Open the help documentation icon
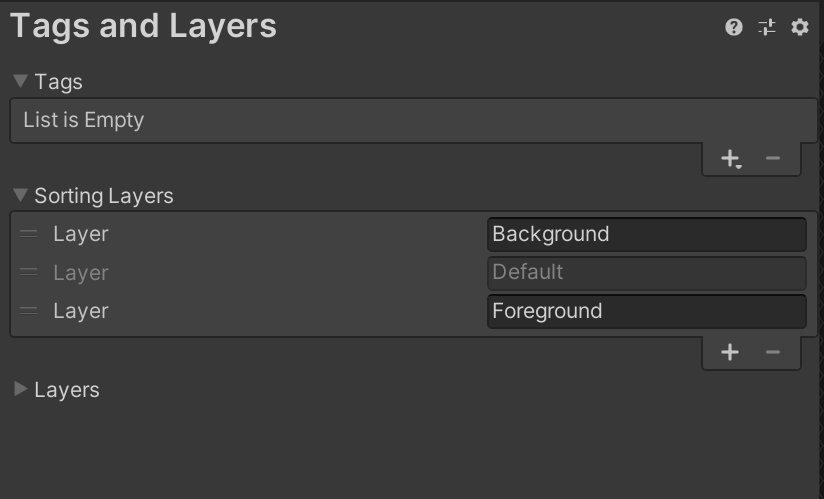The image size is (824, 499). click(734, 27)
